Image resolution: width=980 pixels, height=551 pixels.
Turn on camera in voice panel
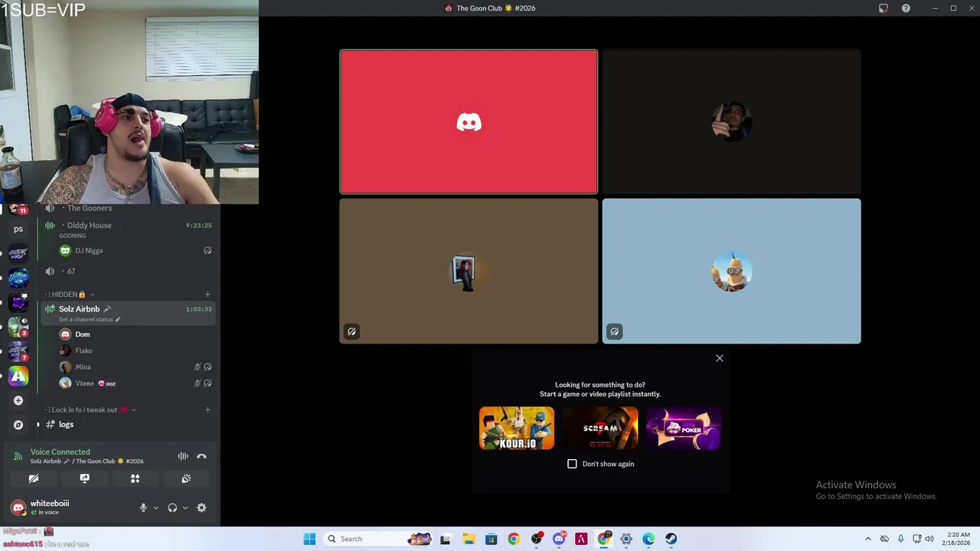point(34,478)
